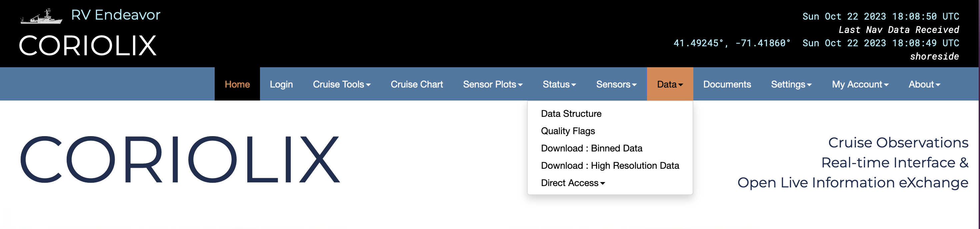
Task: Open the Settings dropdown menu
Action: (x=791, y=84)
